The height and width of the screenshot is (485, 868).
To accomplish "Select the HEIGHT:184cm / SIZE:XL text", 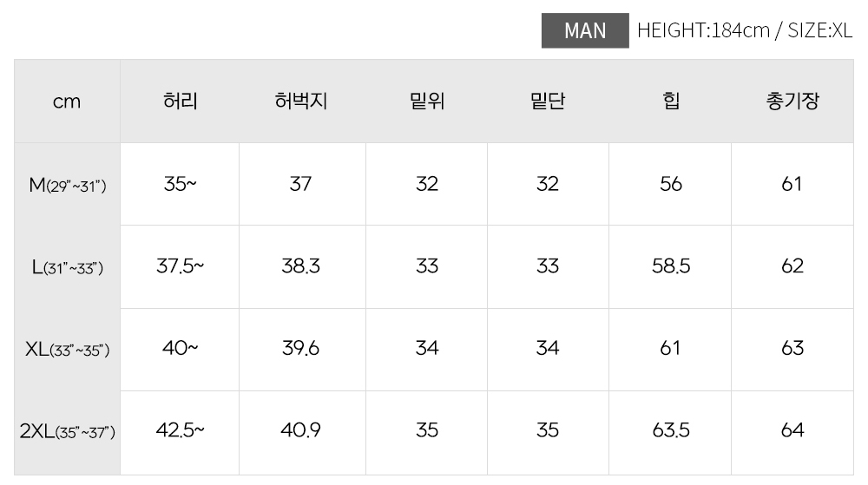I will (745, 30).
